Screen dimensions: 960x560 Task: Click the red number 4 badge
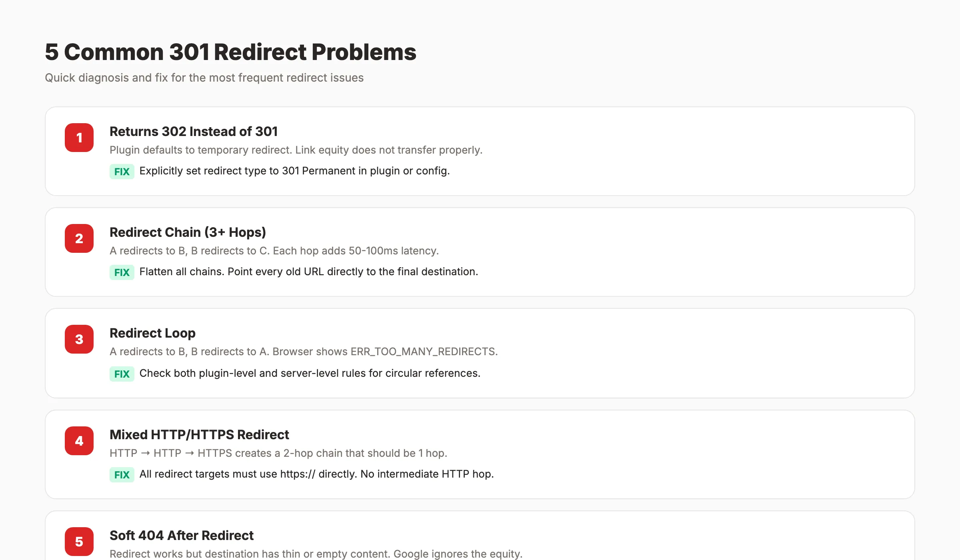coord(79,441)
